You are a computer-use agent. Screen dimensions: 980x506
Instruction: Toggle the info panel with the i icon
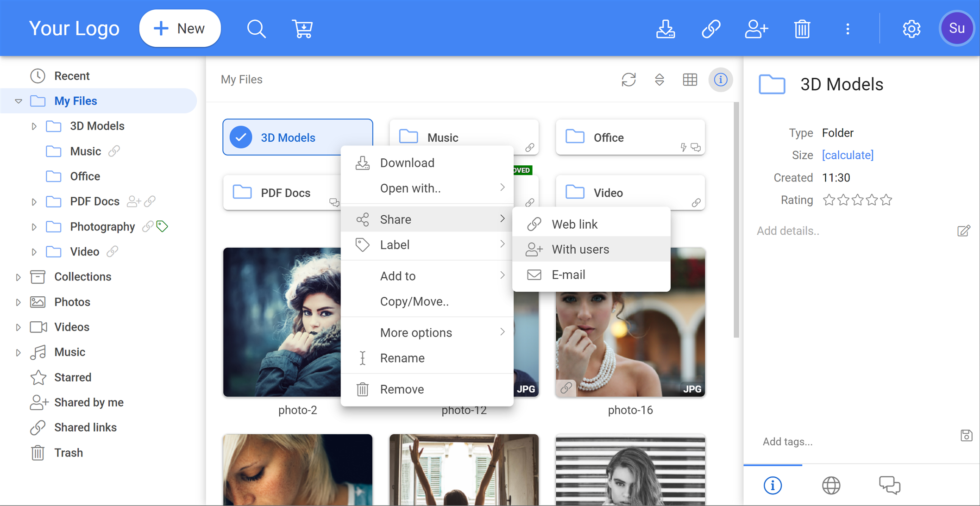click(x=721, y=80)
